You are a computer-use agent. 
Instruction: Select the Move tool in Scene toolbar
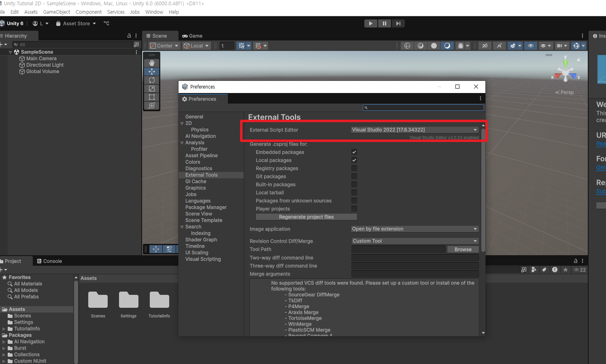152,72
